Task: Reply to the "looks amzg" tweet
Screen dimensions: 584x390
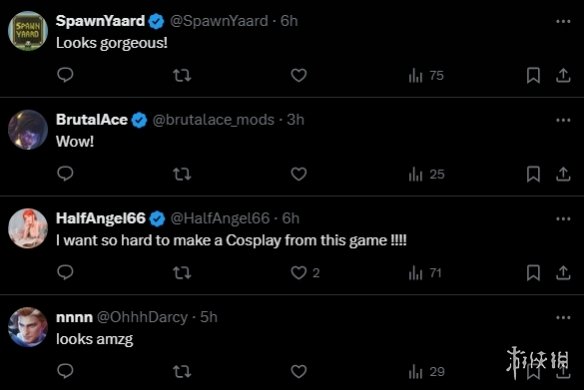Action: point(65,371)
